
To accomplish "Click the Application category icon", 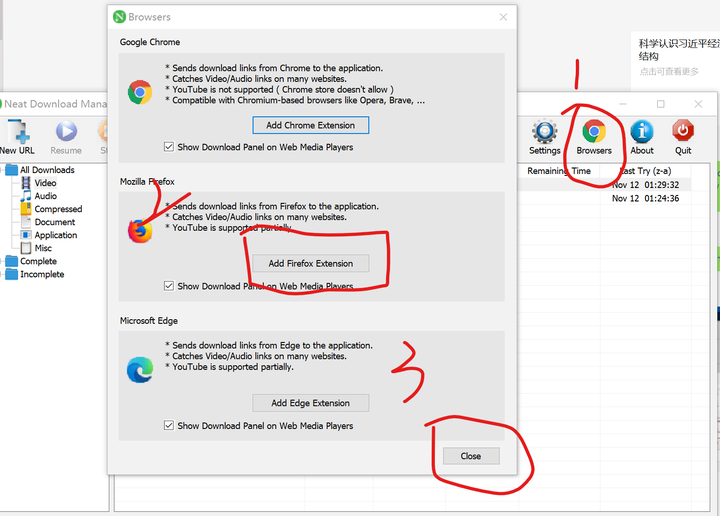I will (x=26, y=235).
